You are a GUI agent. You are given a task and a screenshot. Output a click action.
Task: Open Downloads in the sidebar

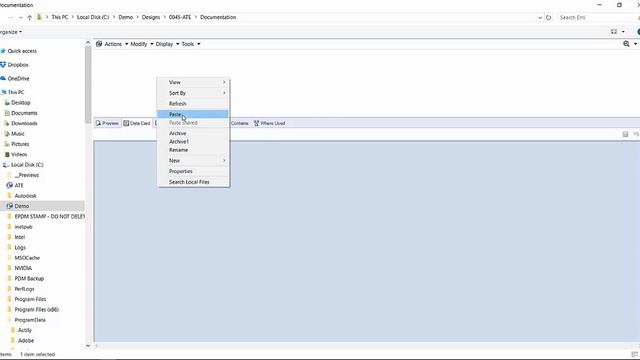pyautogui.click(x=24, y=123)
